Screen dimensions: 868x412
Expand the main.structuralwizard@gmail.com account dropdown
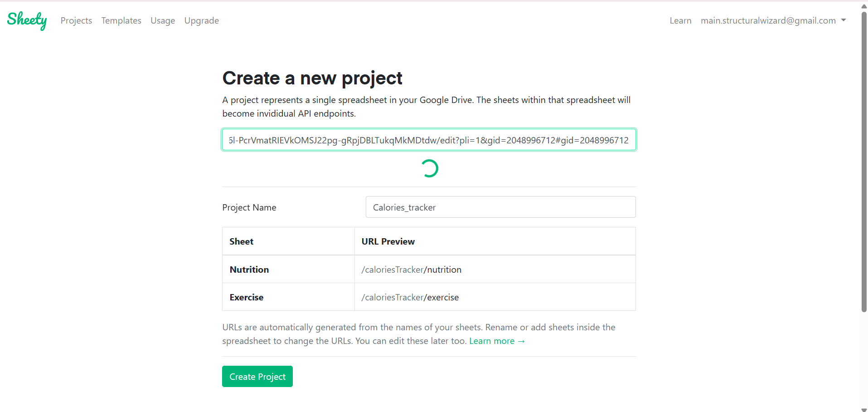tap(773, 20)
